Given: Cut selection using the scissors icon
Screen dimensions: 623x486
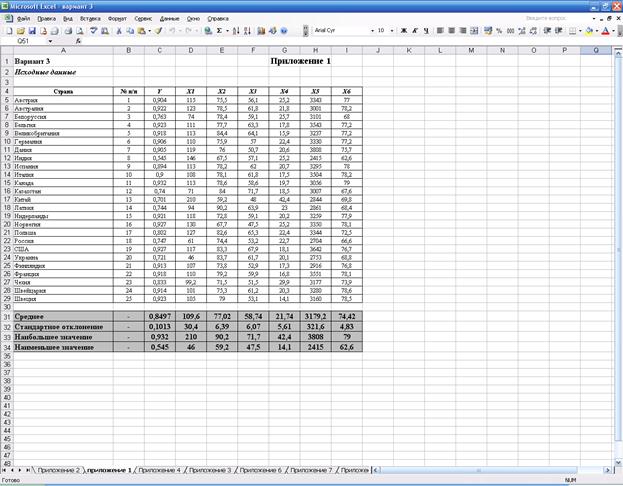Looking at the screenshot, I should [x=119, y=31].
